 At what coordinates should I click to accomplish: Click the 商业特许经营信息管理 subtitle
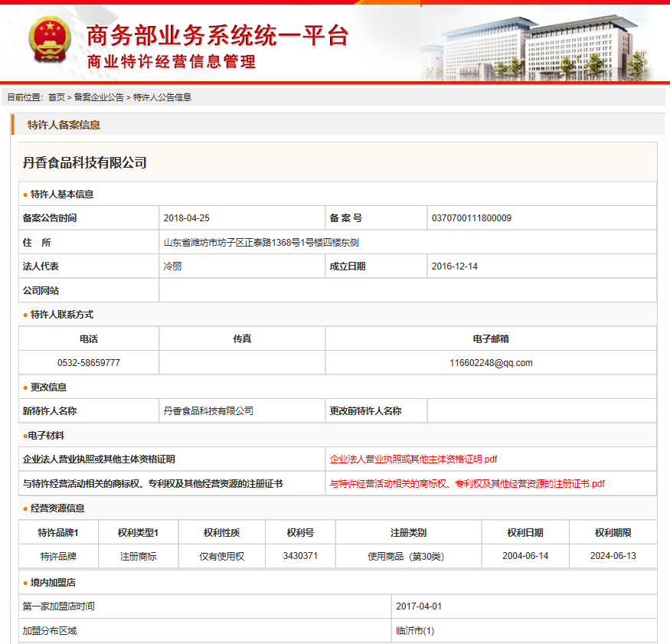point(172,61)
